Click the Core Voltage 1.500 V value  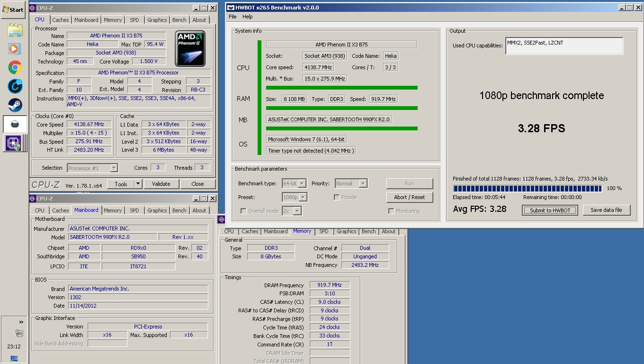(x=149, y=61)
